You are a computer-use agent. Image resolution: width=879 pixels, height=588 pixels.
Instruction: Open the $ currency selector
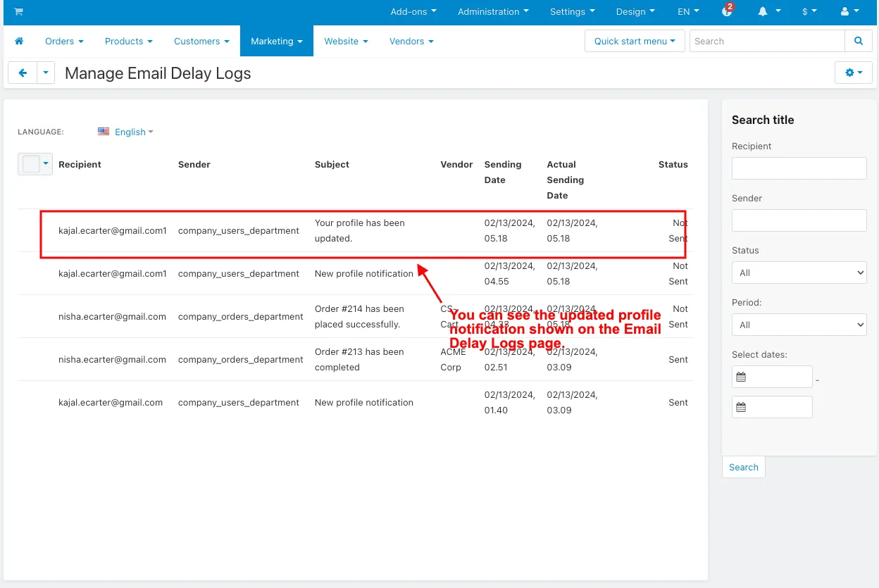(809, 11)
